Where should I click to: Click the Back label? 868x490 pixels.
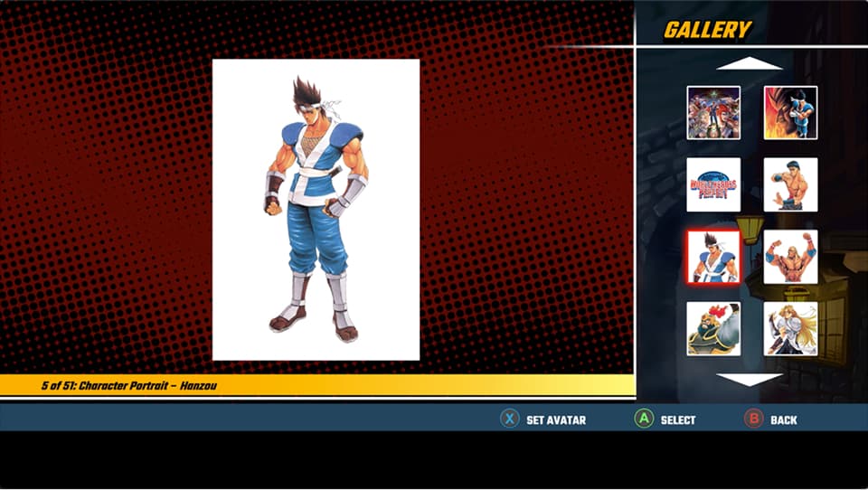coord(784,420)
